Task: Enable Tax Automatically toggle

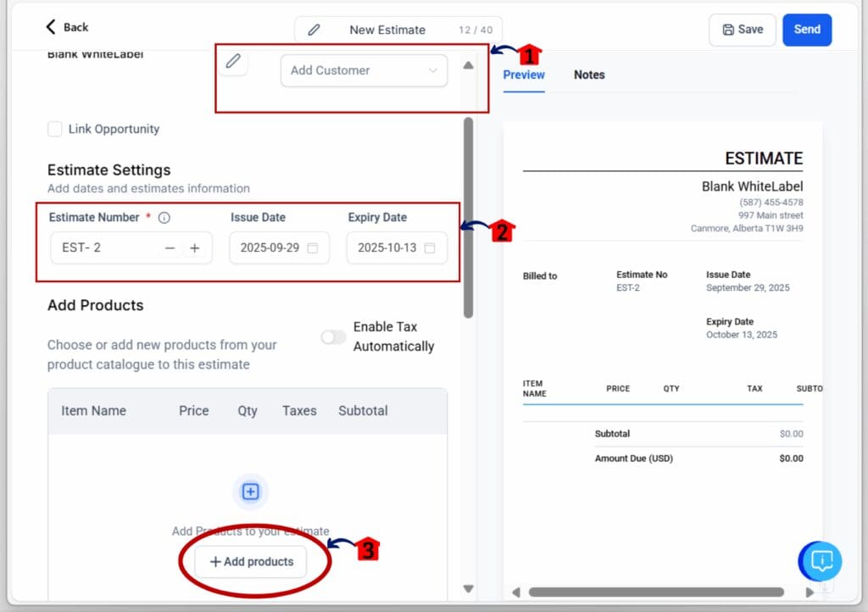Action: point(333,337)
